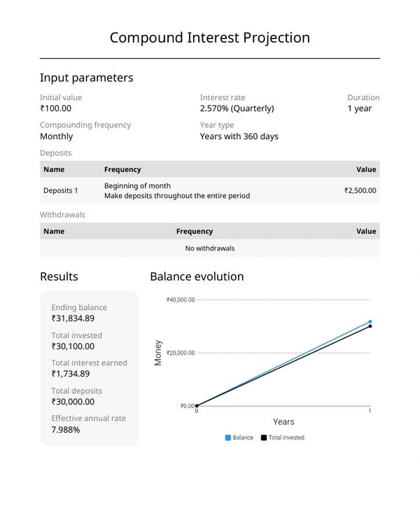This screenshot has width=420, height=527.
Task: Click the Effective annual rate 7.988% figure
Action: tap(66, 430)
